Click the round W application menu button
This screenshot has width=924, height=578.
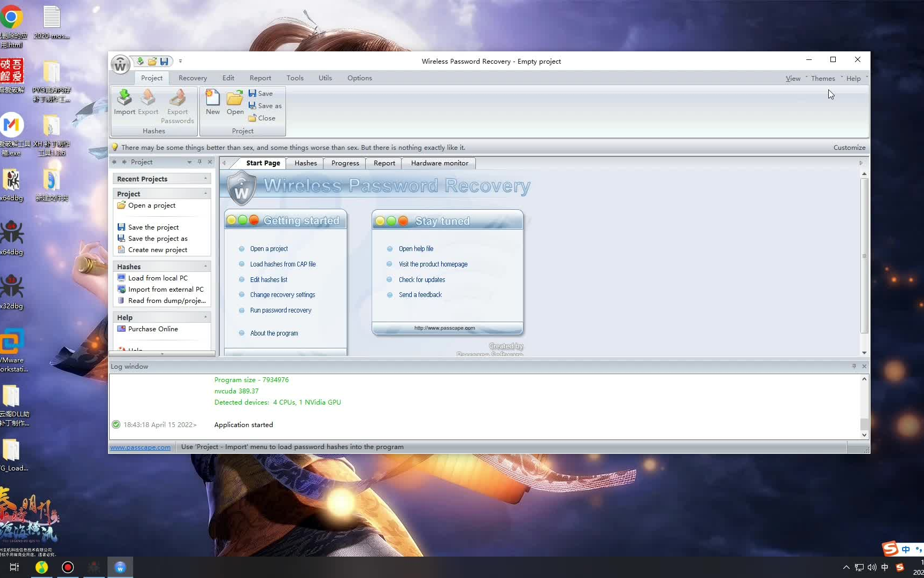point(120,65)
